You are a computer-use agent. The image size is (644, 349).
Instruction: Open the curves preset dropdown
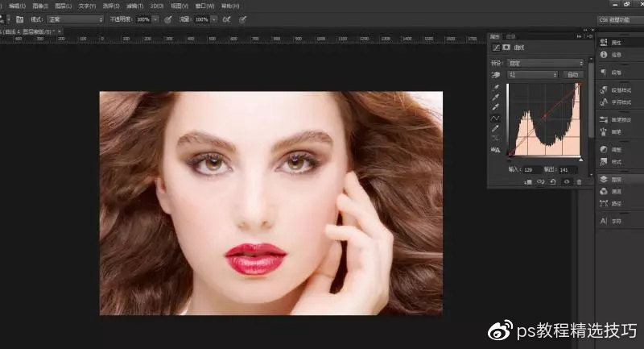coord(545,62)
